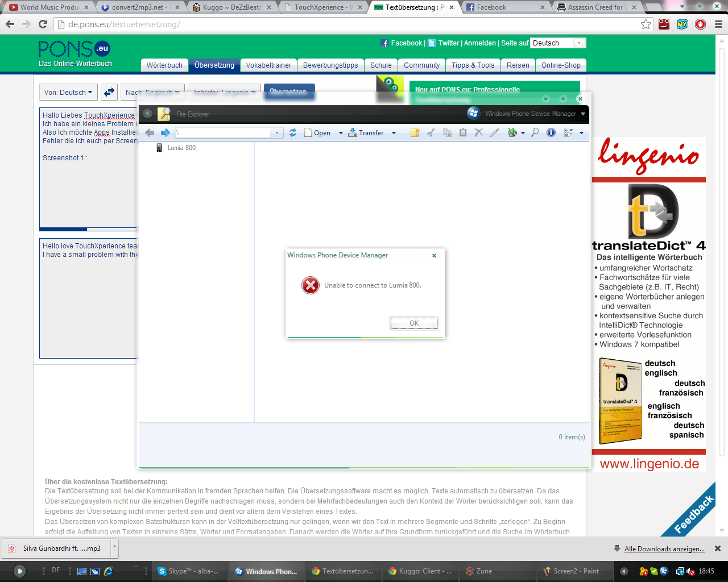Switch to Screen2 - Paint in taskbar
728x582 pixels.
[576, 571]
